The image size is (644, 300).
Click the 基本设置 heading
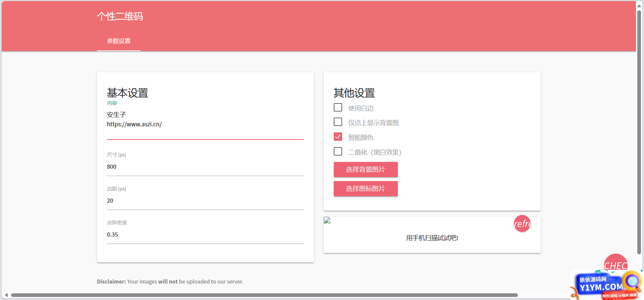click(x=127, y=93)
